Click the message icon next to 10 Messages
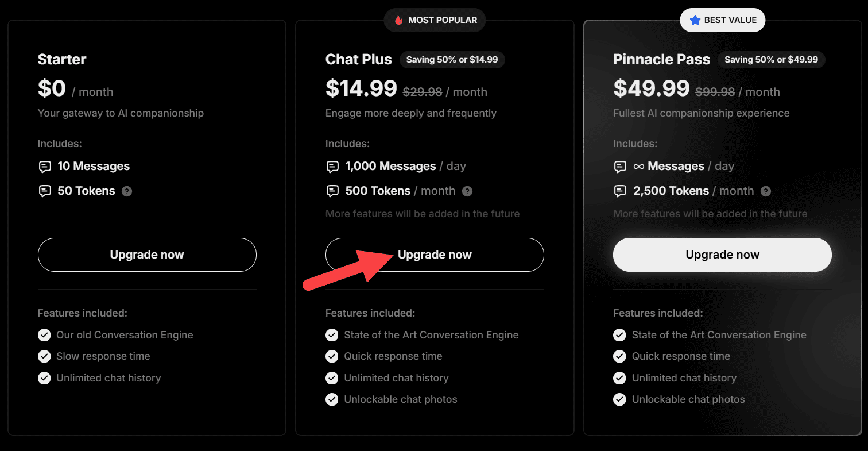This screenshot has width=868, height=451. click(x=45, y=167)
